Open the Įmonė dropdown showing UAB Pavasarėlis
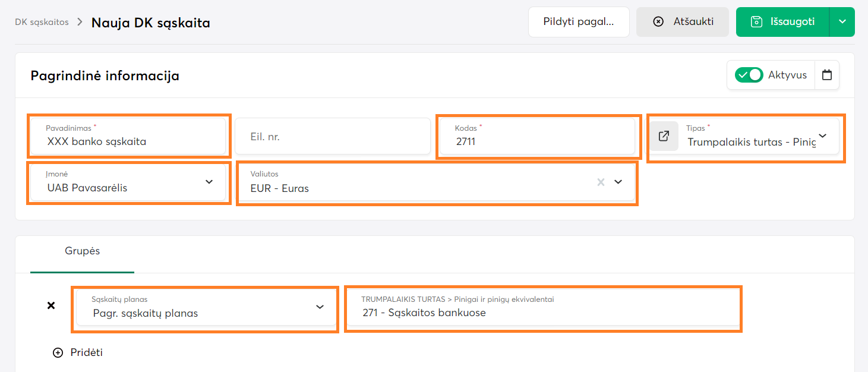Screen dimensions: 868x372 [x=209, y=182]
